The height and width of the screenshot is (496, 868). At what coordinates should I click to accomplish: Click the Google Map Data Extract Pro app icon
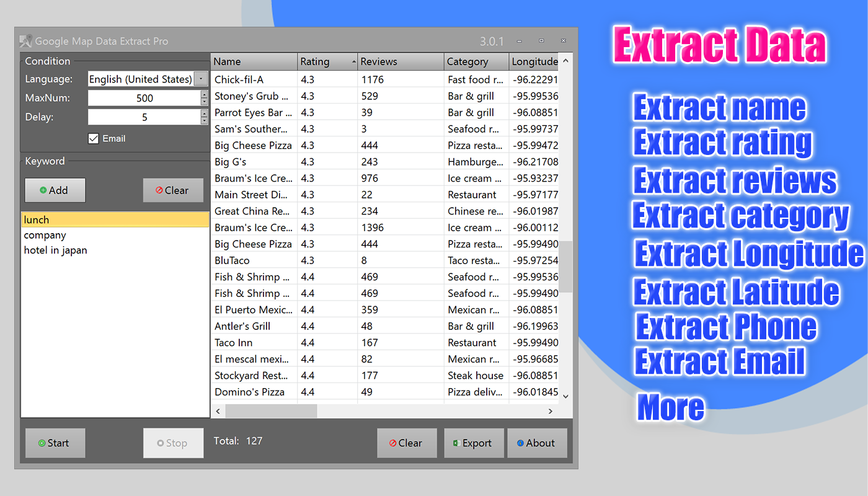[x=25, y=42]
